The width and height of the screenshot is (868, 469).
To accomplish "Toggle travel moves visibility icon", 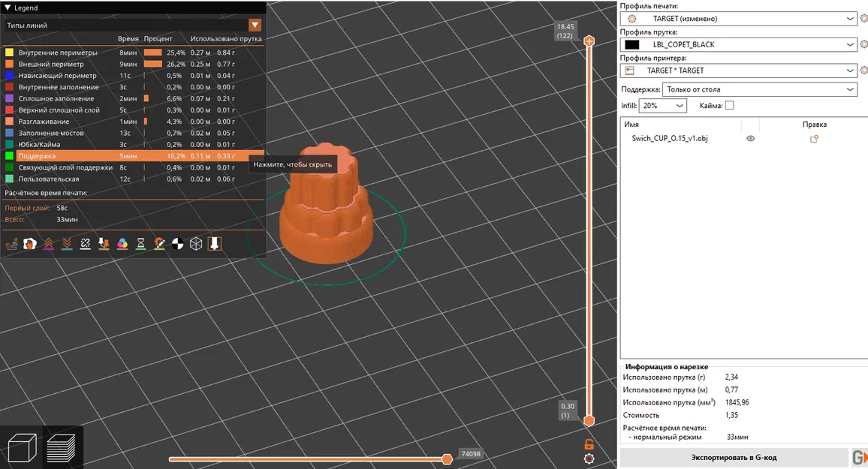I will click(x=11, y=244).
